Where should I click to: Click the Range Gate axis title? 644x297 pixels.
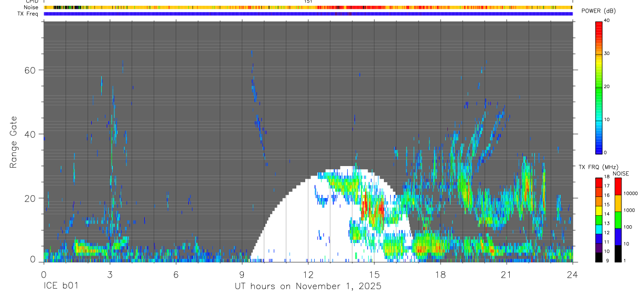13,142
